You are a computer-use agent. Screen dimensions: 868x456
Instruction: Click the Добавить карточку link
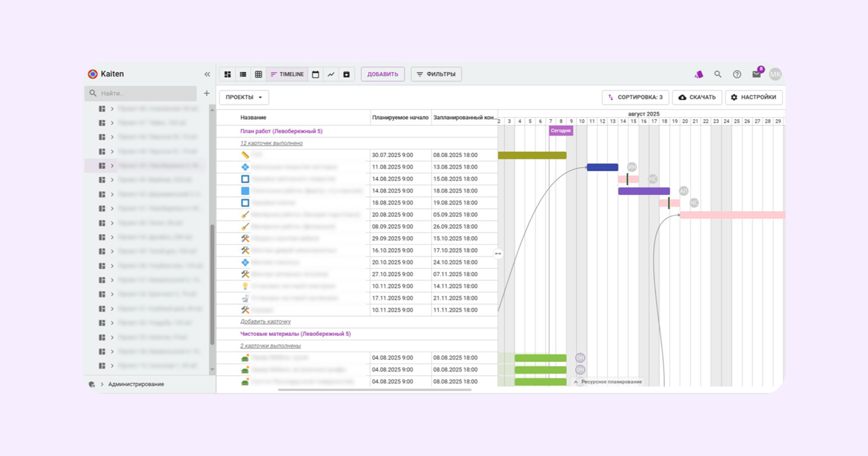click(x=265, y=322)
